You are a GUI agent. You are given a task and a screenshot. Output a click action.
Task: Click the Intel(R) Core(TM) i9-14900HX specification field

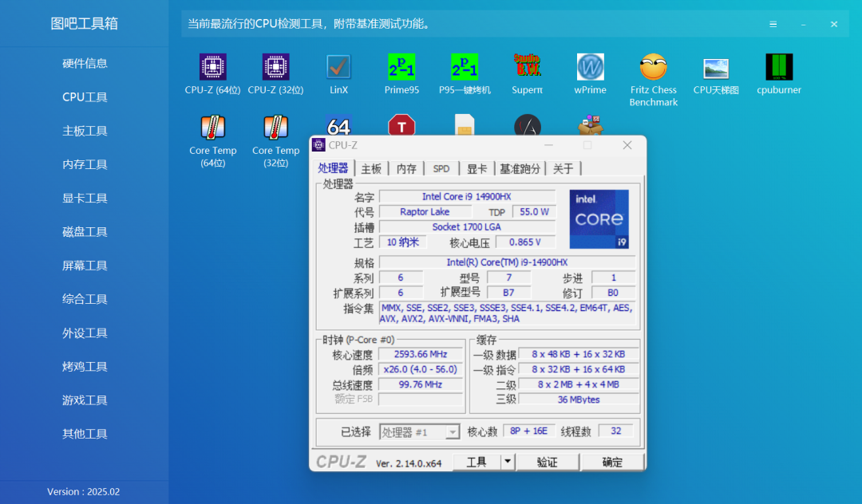click(x=507, y=262)
